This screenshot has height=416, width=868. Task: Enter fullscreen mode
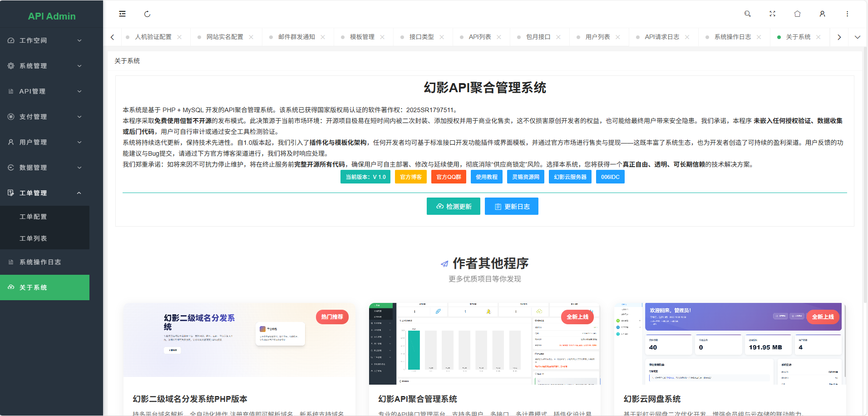(x=772, y=14)
